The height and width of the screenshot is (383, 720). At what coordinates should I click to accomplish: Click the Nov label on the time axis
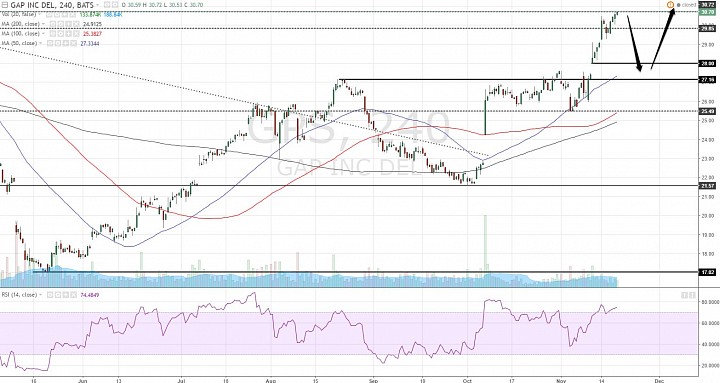(x=561, y=381)
